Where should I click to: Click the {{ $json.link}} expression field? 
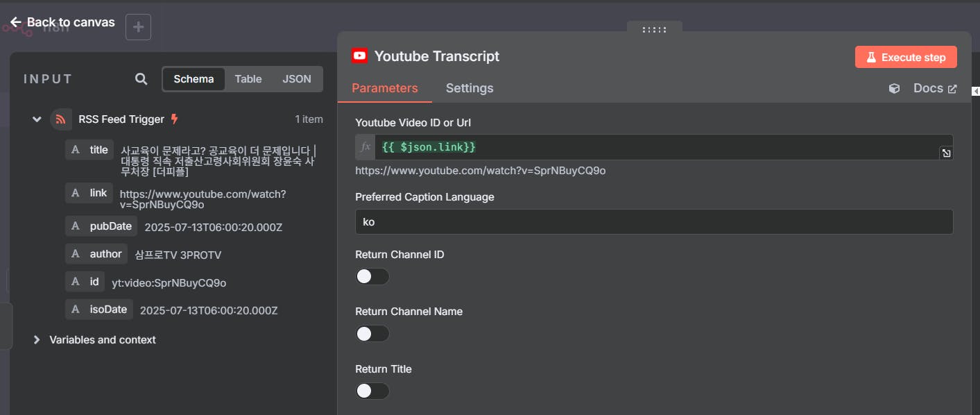pos(654,147)
